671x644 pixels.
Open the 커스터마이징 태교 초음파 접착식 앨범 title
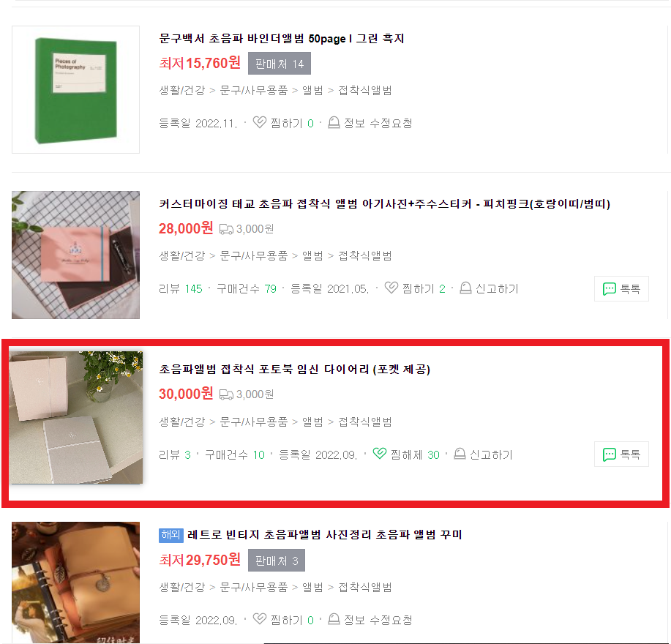click(x=384, y=203)
